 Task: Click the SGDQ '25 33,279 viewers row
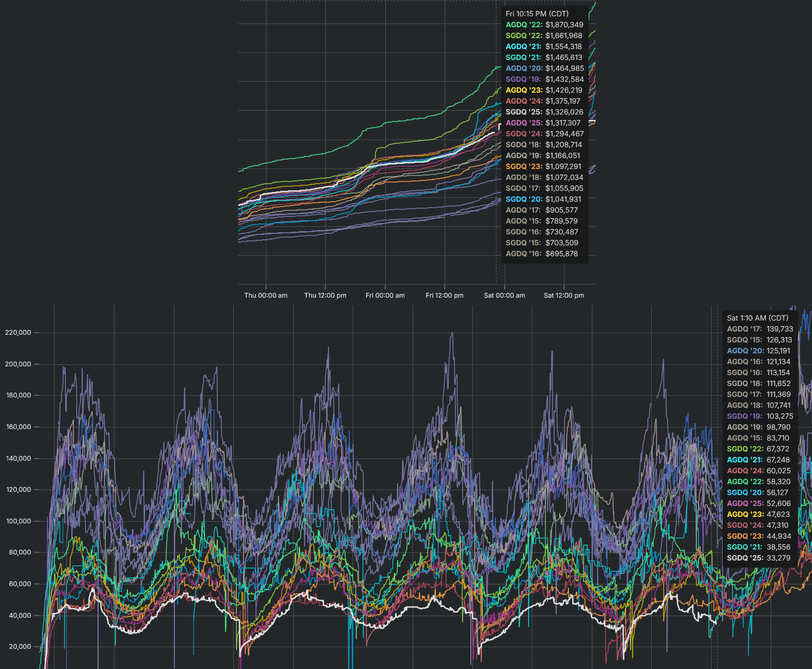759,558
